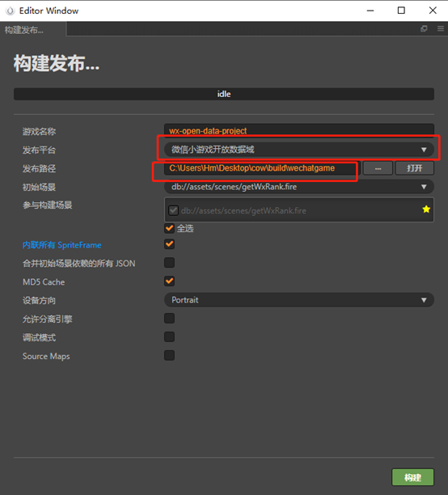Enable the 调试模式 debug mode checkbox
448x495 pixels.
170,336
